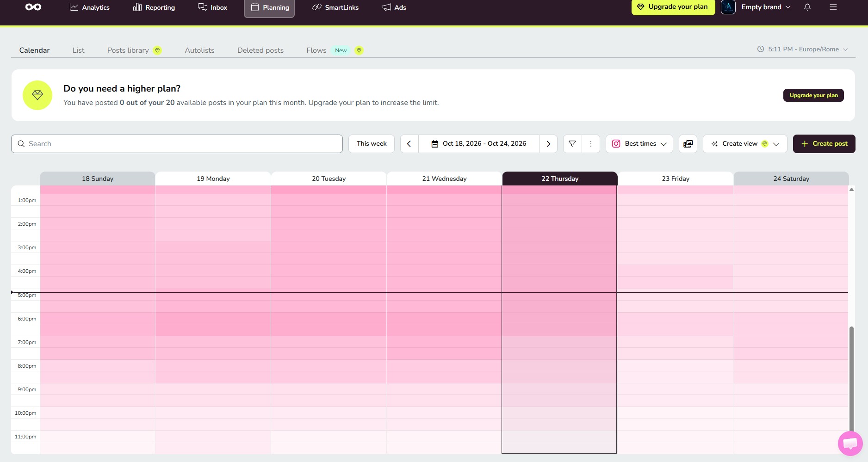The image size is (868, 462).
Task: Open the Autolists tab
Action: coord(199,50)
